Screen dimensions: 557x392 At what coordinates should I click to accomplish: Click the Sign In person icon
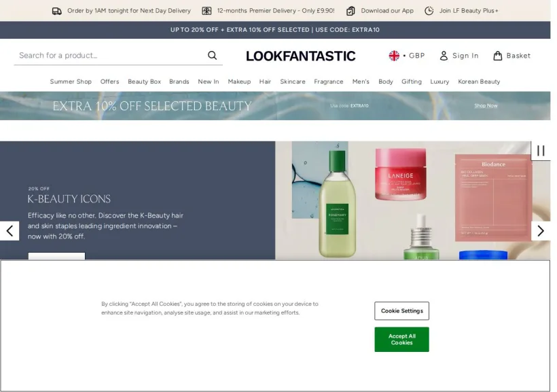pyautogui.click(x=444, y=56)
